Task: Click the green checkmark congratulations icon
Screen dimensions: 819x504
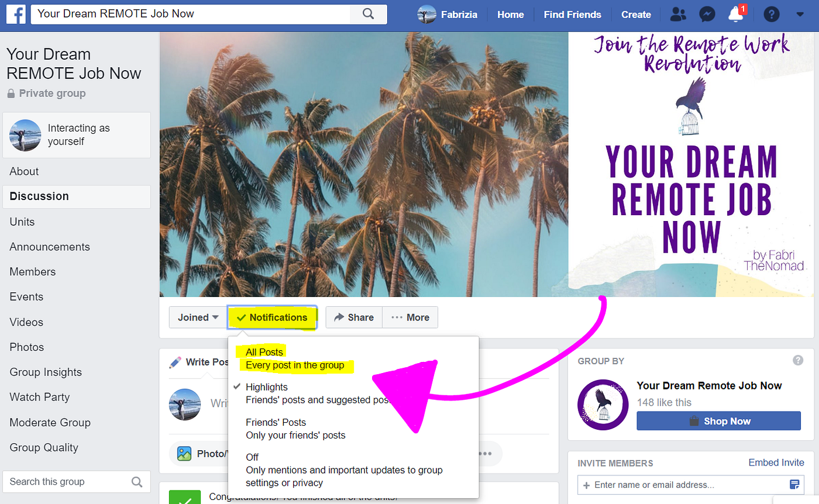Action: click(185, 498)
